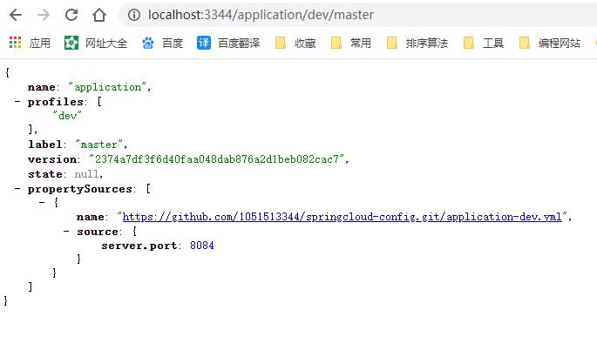Click the null state value

coord(87,174)
